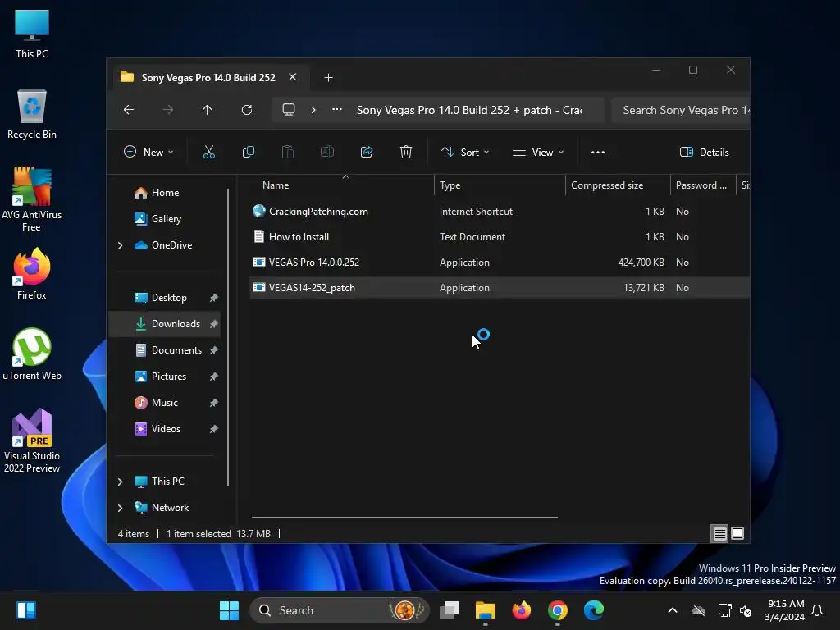The width and height of the screenshot is (840, 630).
Task: Switch to large thumbnails view icon
Action: (x=737, y=533)
